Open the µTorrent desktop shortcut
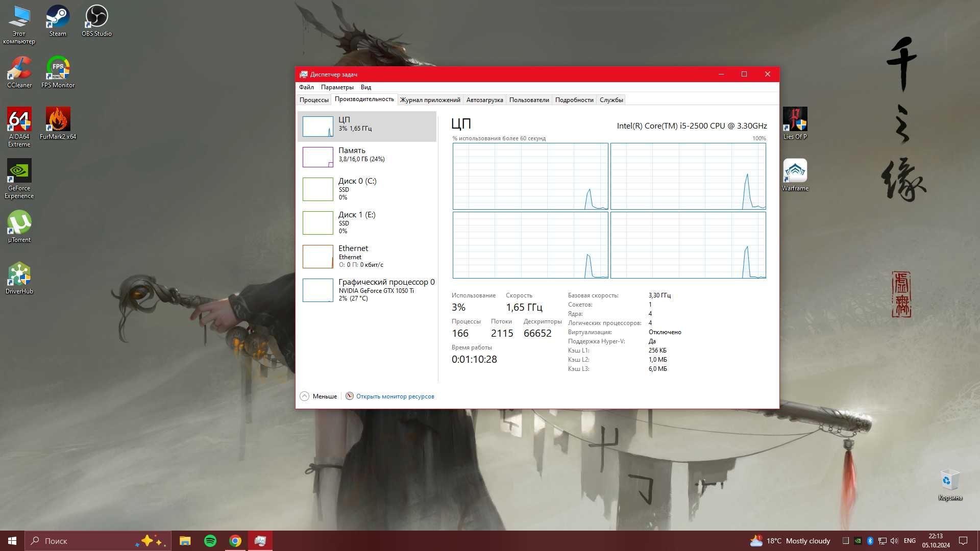980x551 pixels. 19,227
